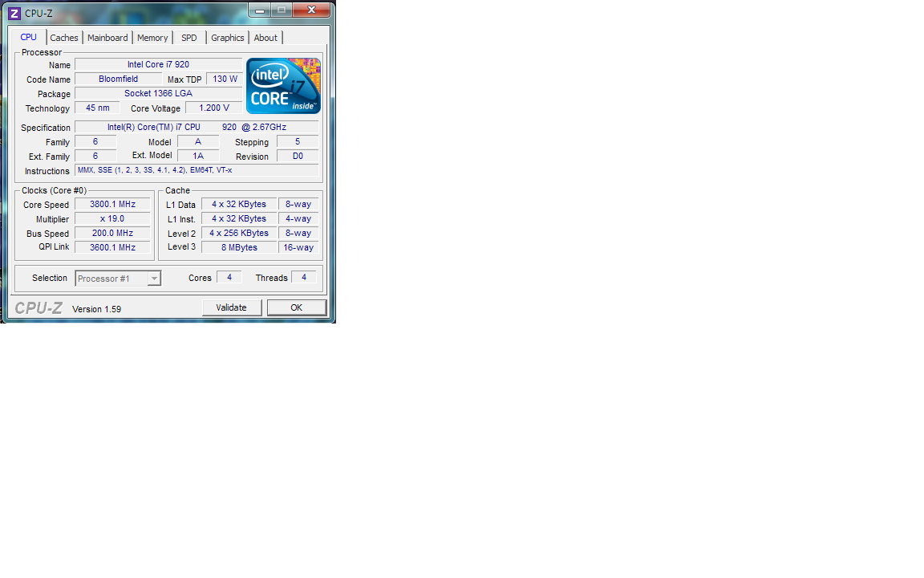The height and width of the screenshot is (578, 924).
Task: Click the QPI Link value 3600.1 MHz
Action: pos(112,248)
